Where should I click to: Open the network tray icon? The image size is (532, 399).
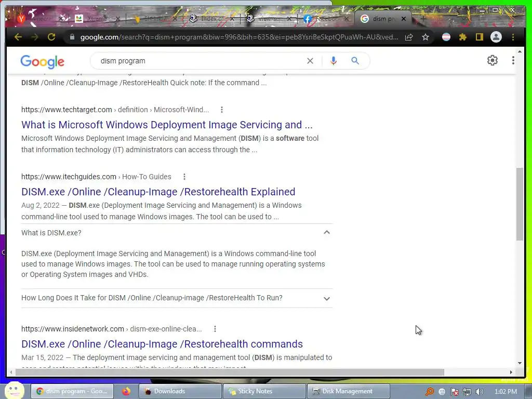pyautogui.click(x=467, y=392)
